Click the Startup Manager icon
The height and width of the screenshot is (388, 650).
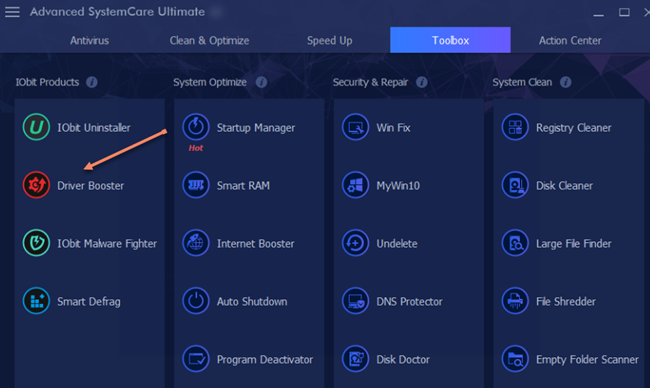[196, 127]
